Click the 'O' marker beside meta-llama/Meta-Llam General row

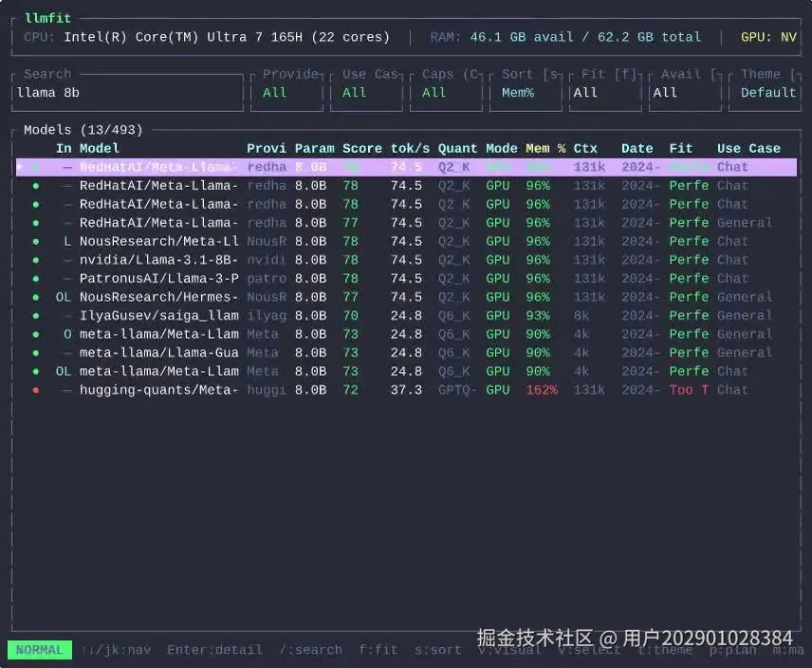(67, 335)
